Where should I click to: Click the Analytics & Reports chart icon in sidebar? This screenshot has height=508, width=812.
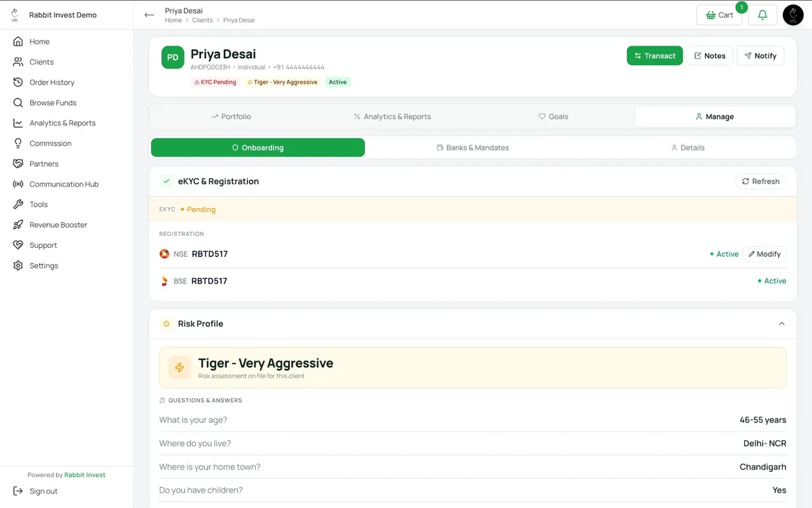tap(18, 122)
